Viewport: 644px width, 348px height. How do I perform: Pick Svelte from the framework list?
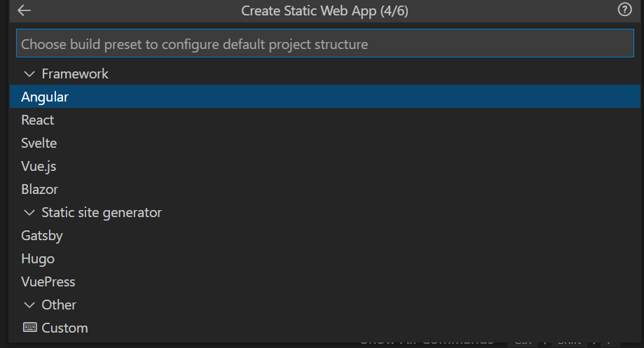(39, 143)
